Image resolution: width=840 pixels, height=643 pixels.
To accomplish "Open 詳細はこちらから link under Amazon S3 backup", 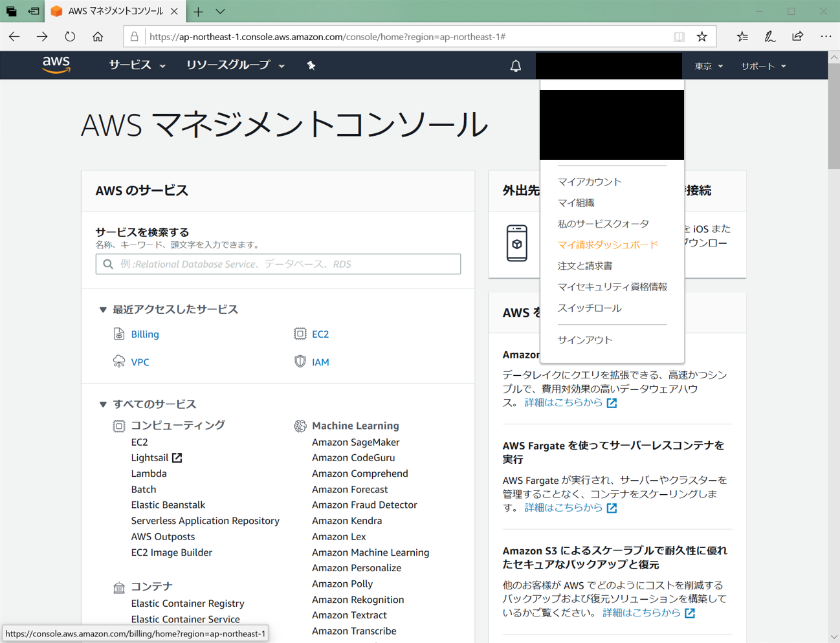I will (x=648, y=613).
